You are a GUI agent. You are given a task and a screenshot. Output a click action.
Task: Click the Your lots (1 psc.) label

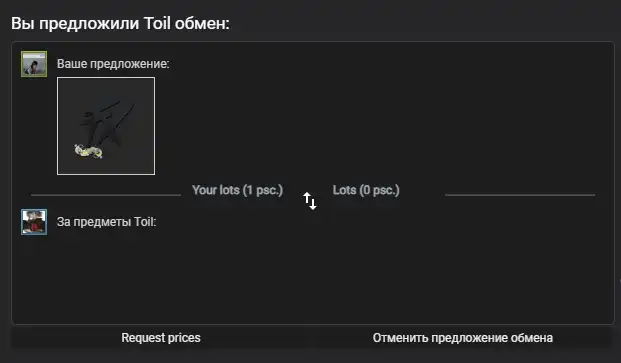click(238, 190)
